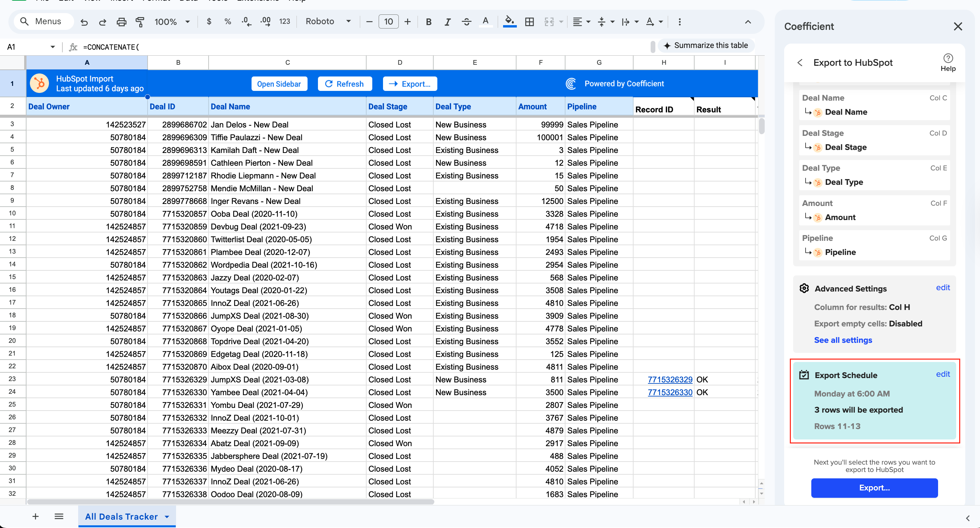The height and width of the screenshot is (528, 980).
Task: Click the font size input field
Action: coord(388,22)
